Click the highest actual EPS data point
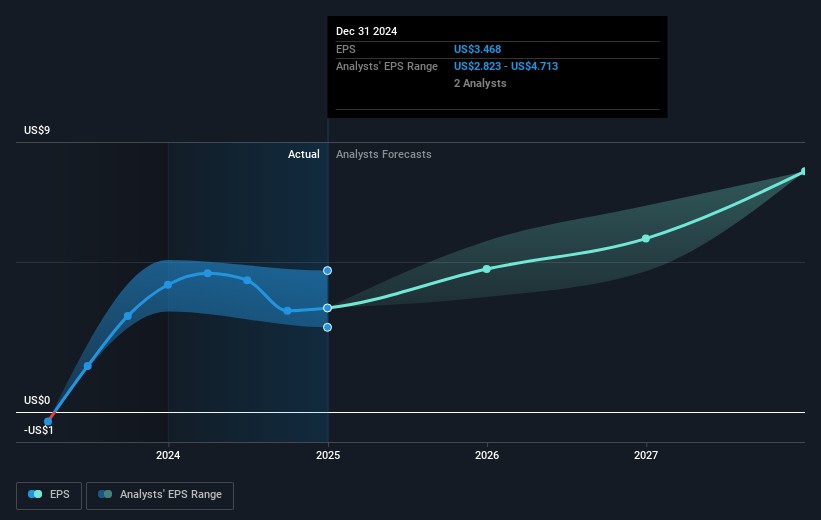The width and height of the screenshot is (821, 520). 208,273
